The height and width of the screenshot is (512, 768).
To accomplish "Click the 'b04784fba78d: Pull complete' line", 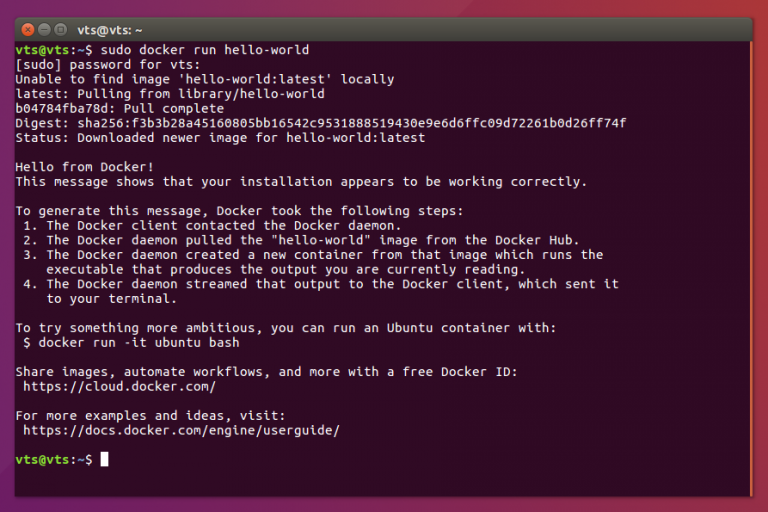I will coord(119,108).
